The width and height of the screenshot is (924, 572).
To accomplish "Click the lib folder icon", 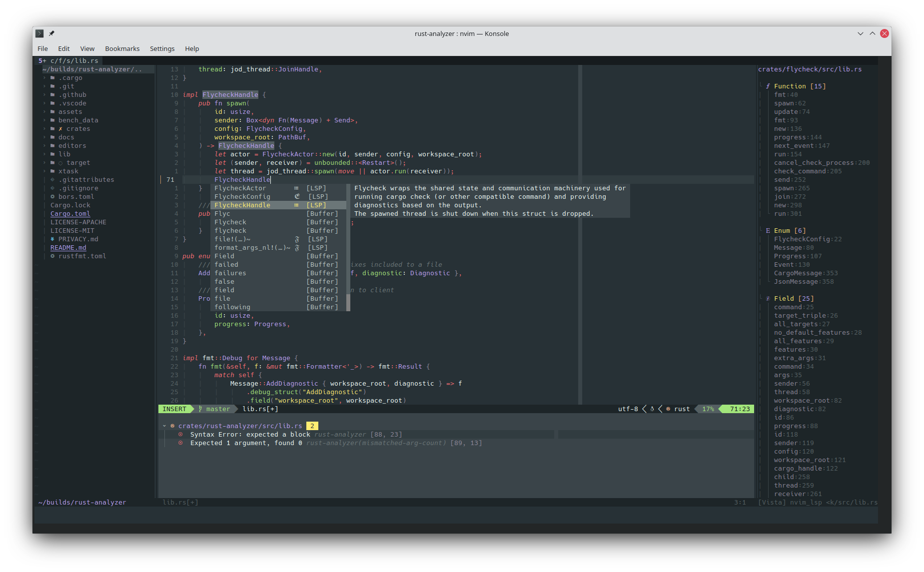I will click(x=52, y=154).
